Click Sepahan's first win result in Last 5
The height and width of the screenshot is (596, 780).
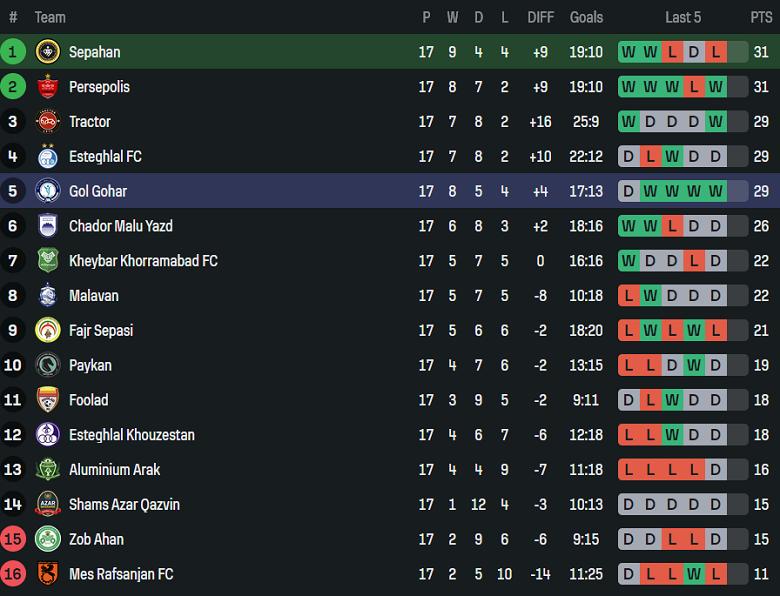[x=628, y=52]
